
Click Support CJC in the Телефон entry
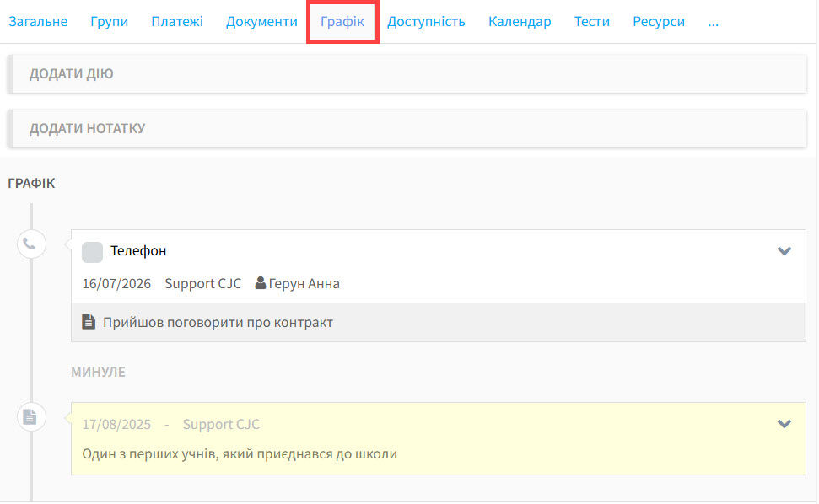(x=203, y=284)
